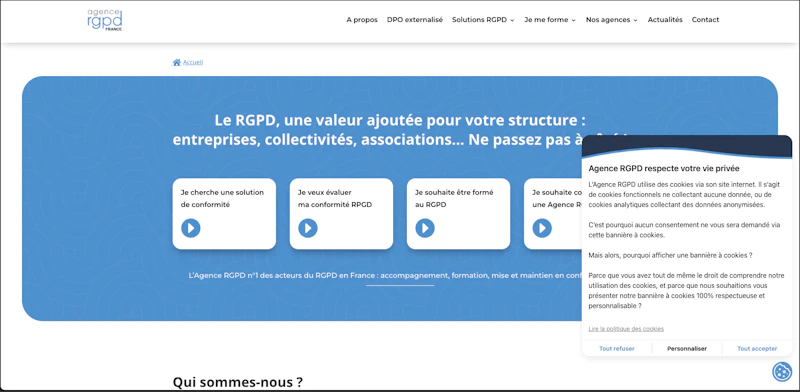Open Lire la politique des cookies link
This screenshot has width=800, height=392.
click(x=626, y=329)
